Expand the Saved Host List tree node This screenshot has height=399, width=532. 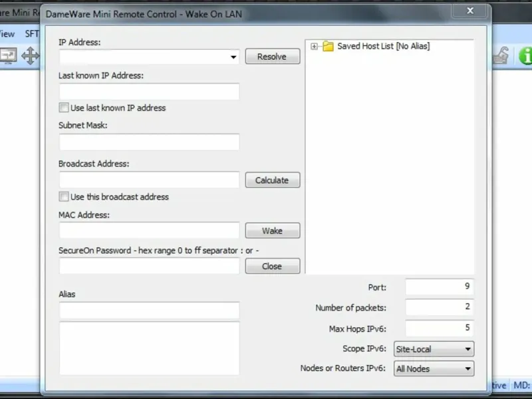[x=314, y=46]
